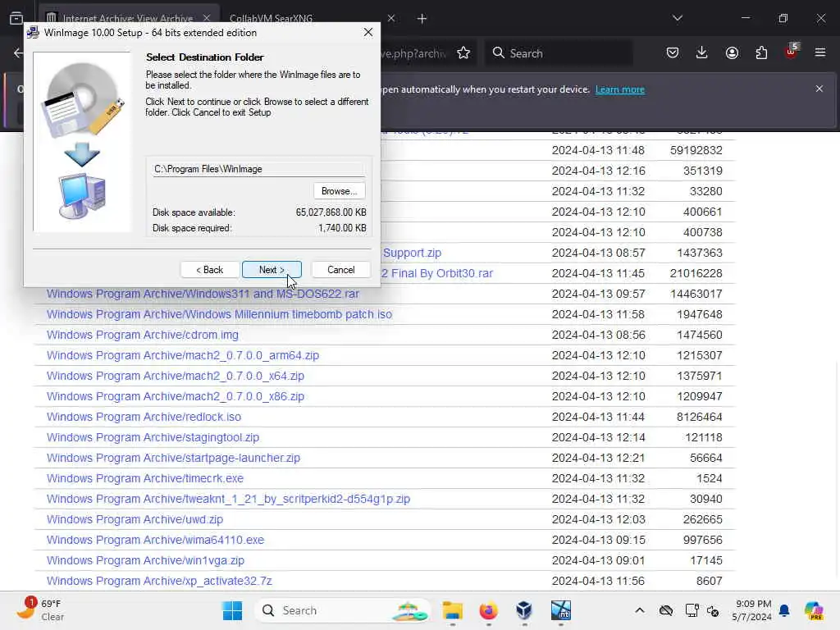Open the Browse folder dialog

point(339,191)
